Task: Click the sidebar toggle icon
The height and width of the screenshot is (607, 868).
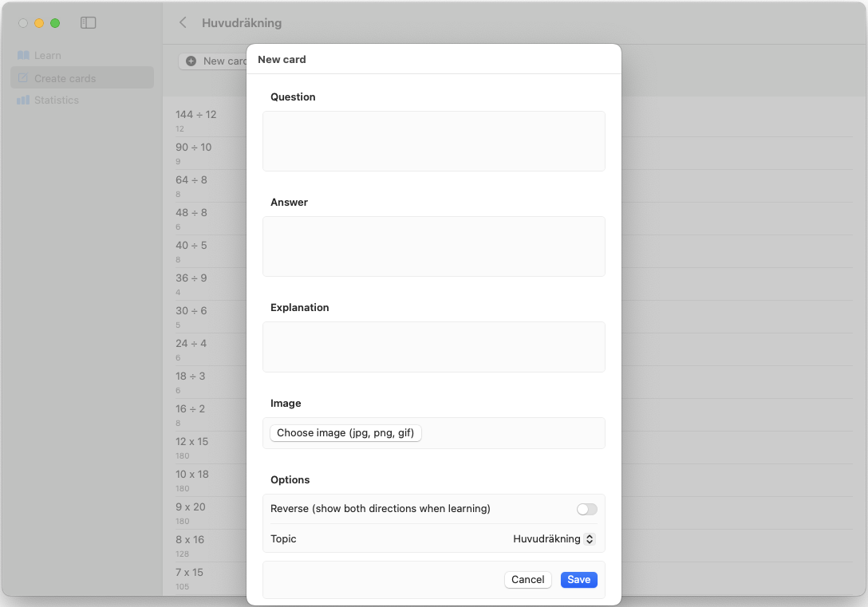Action: (x=89, y=23)
